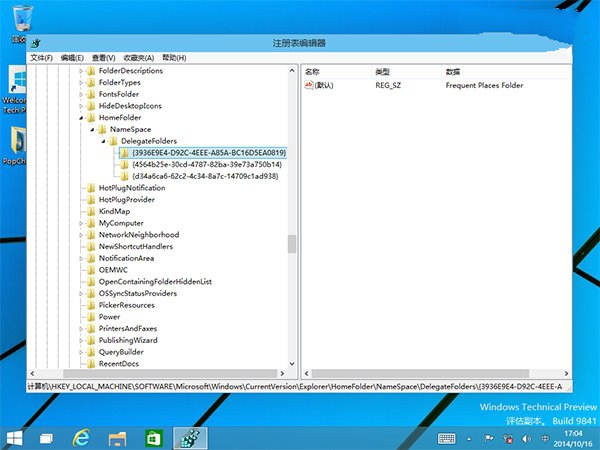Image resolution: width=600 pixels, height=450 pixels.
Task: Select the PublishingWizard key
Action: [x=128, y=340]
